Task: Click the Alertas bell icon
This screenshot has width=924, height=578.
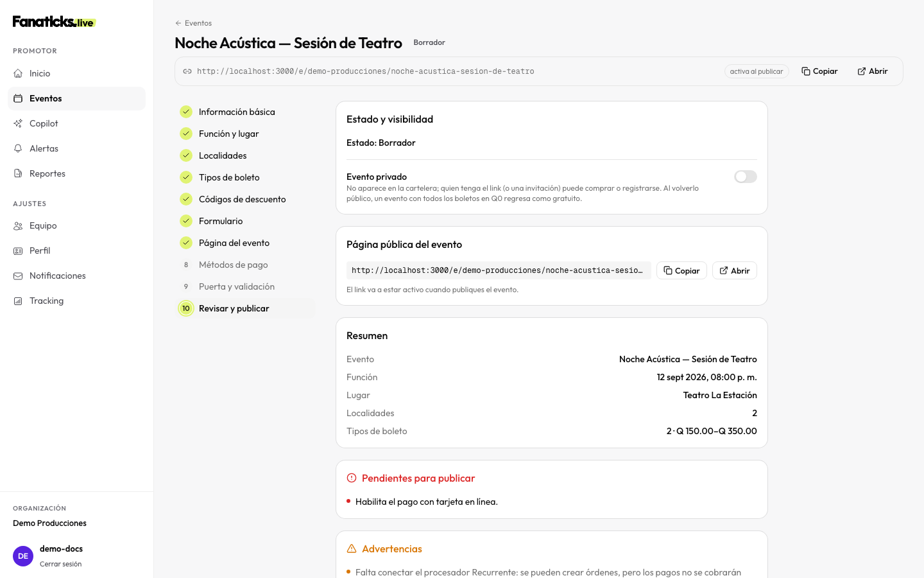Action: coord(18,148)
